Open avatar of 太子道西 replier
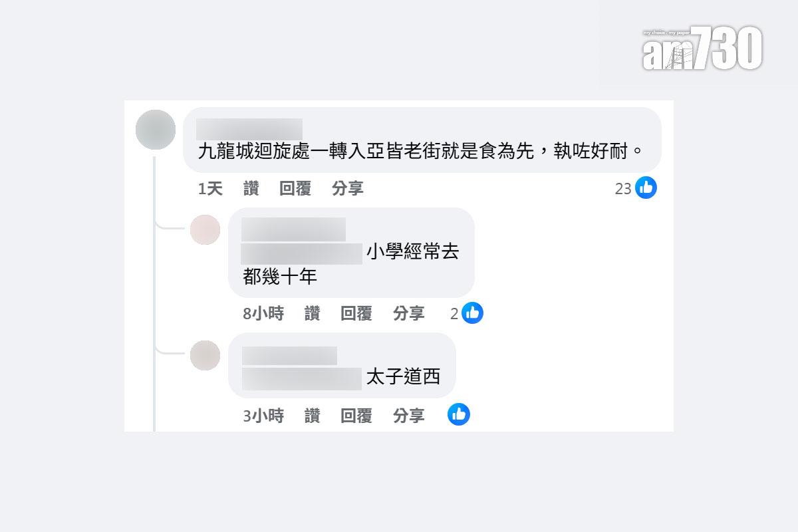The image size is (798, 532). click(x=205, y=355)
